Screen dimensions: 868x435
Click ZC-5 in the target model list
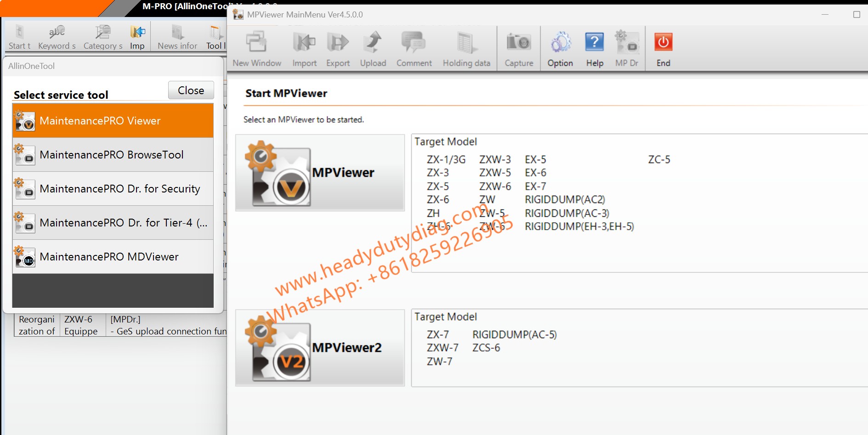click(659, 159)
